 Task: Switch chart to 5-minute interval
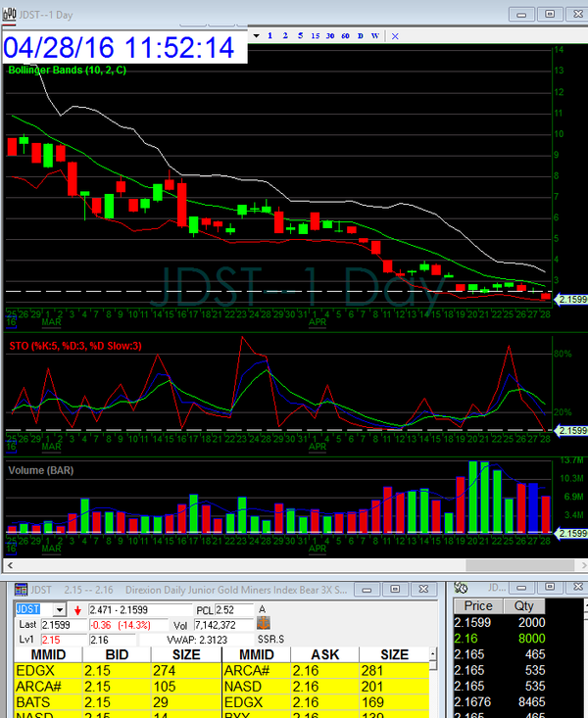[x=300, y=35]
